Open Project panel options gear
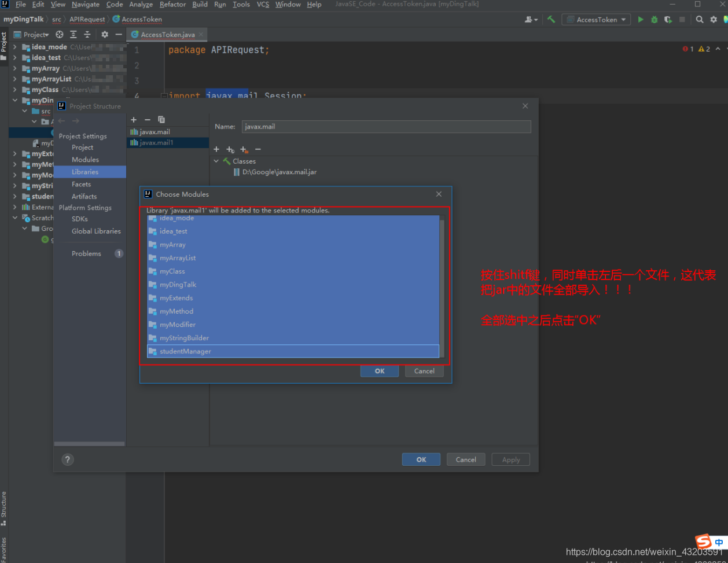The image size is (728, 563). 105,35
